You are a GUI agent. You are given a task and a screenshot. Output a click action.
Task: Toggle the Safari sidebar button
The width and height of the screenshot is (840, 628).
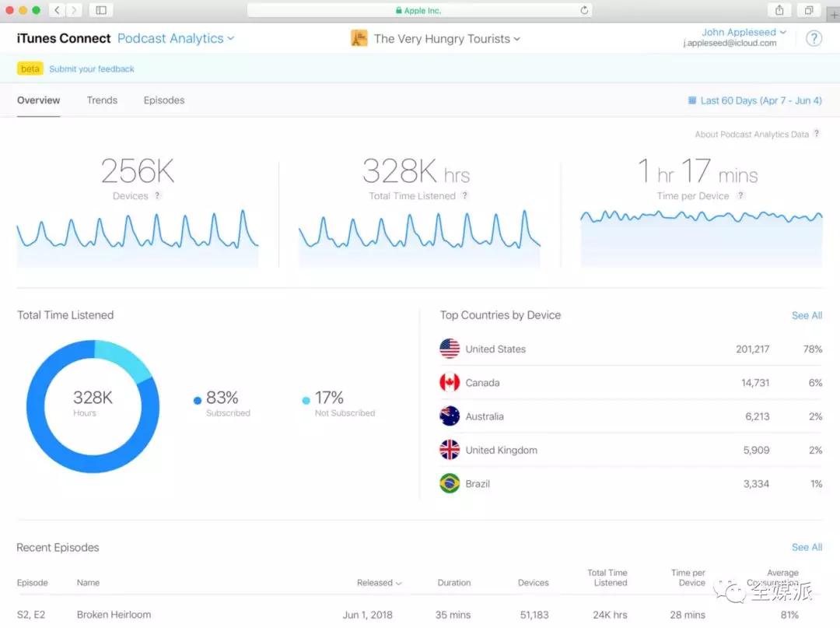pyautogui.click(x=101, y=10)
